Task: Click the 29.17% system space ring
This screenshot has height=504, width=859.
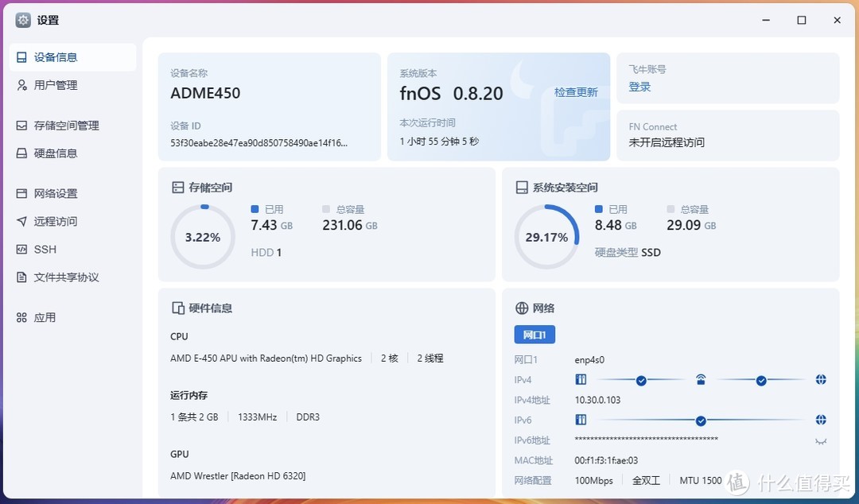Action: pyautogui.click(x=546, y=236)
